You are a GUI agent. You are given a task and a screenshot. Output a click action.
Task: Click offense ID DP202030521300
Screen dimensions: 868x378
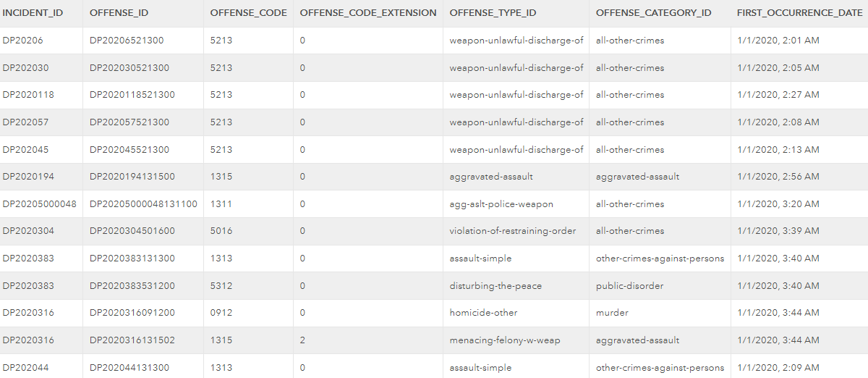click(129, 68)
